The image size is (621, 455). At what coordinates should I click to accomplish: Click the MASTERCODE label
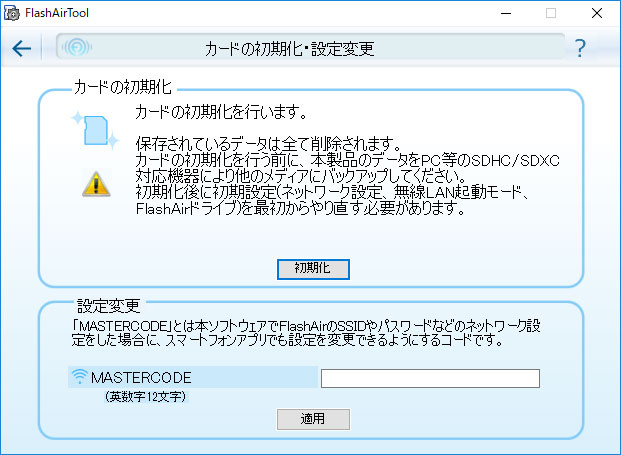coord(141,377)
